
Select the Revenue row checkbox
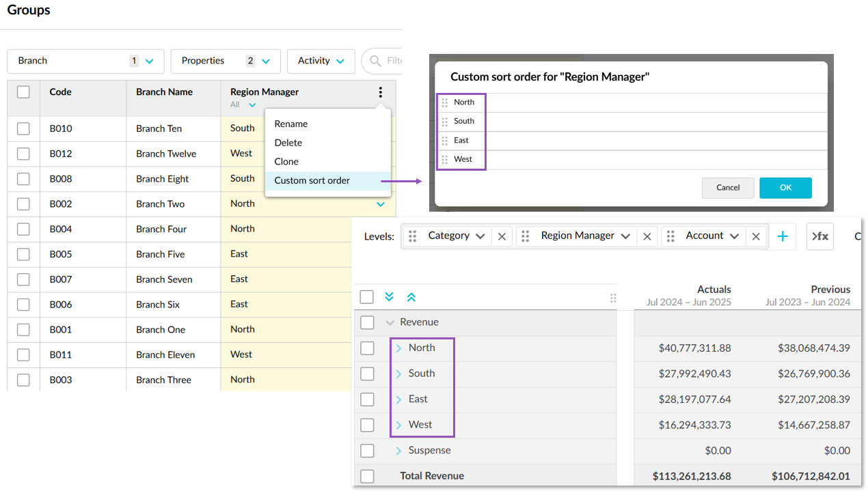(367, 322)
